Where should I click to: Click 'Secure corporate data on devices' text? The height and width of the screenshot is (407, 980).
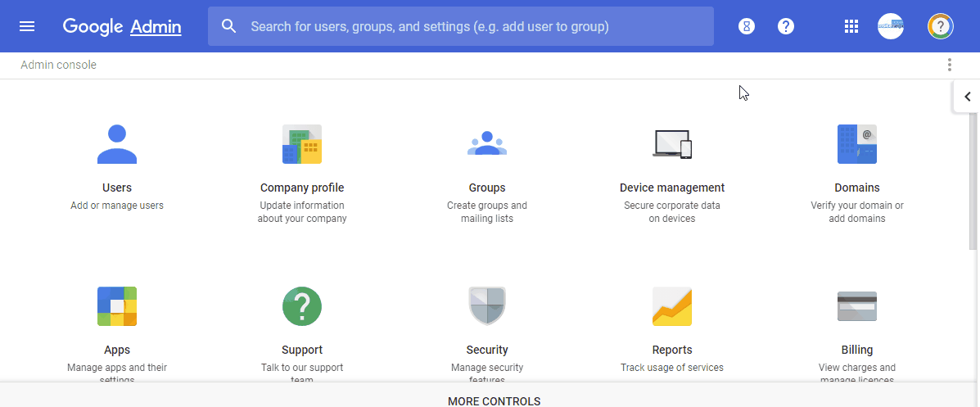(672, 212)
